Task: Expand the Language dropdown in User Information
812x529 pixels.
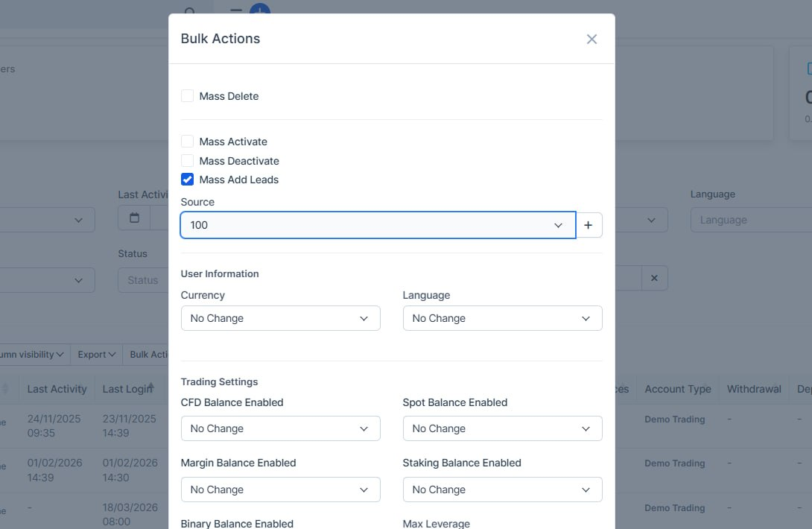Action: (502, 318)
